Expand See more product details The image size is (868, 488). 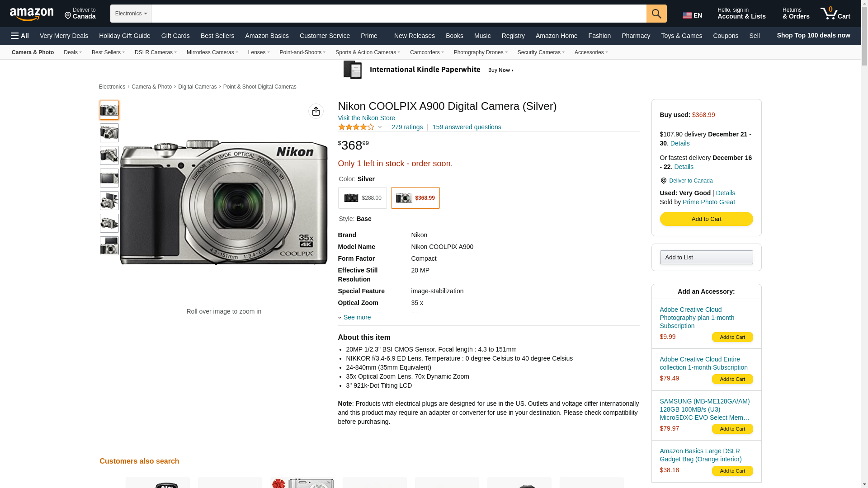coord(356,317)
